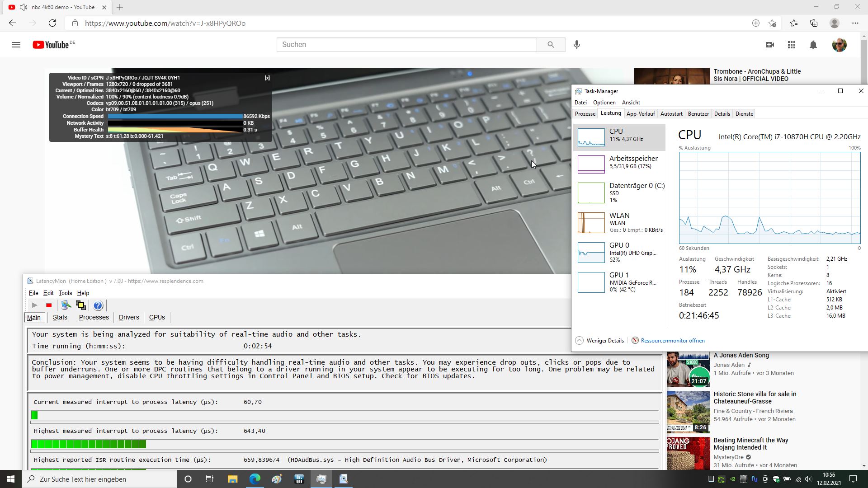Open the YouTube apps grid icon
Image resolution: width=868 pixels, height=488 pixels.
pos(792,45)
